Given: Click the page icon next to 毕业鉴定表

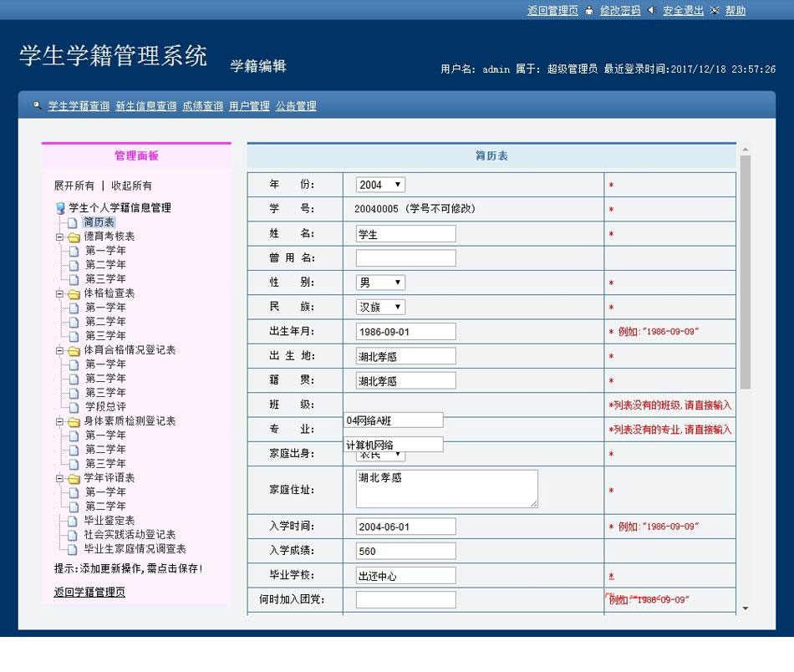Looking at the screenshot, I should [x=73, y=521].
